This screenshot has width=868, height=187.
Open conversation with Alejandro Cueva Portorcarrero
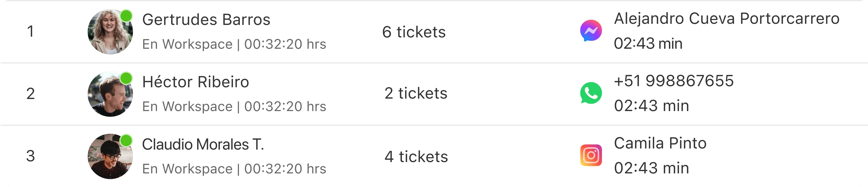click(727, 19)
